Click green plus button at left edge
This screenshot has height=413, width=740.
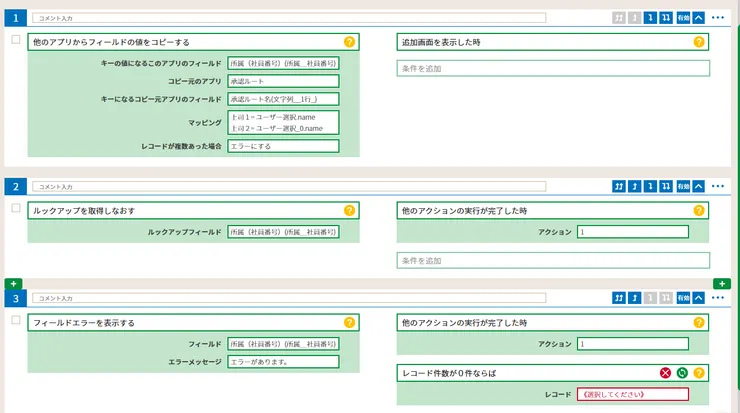pos(12,284)
